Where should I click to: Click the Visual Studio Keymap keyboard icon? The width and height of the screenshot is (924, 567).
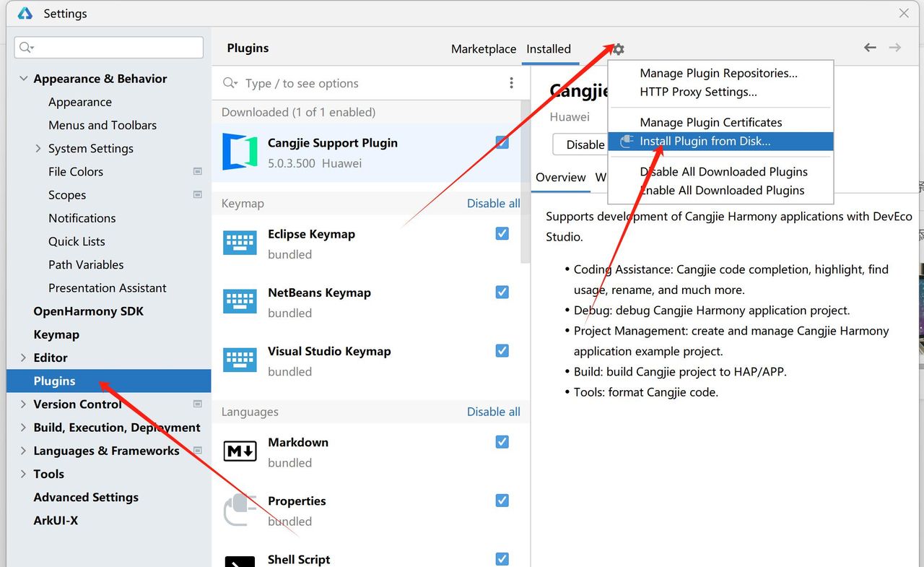click(x=240, y=360)
